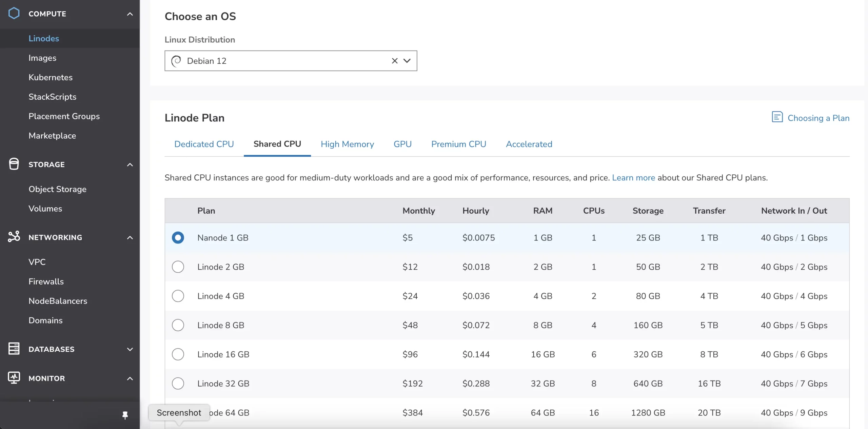Image resolution: width=868 pixels, height=429 pixels.
Task: Follow the Learn more link
Action: tap(633, 178)
